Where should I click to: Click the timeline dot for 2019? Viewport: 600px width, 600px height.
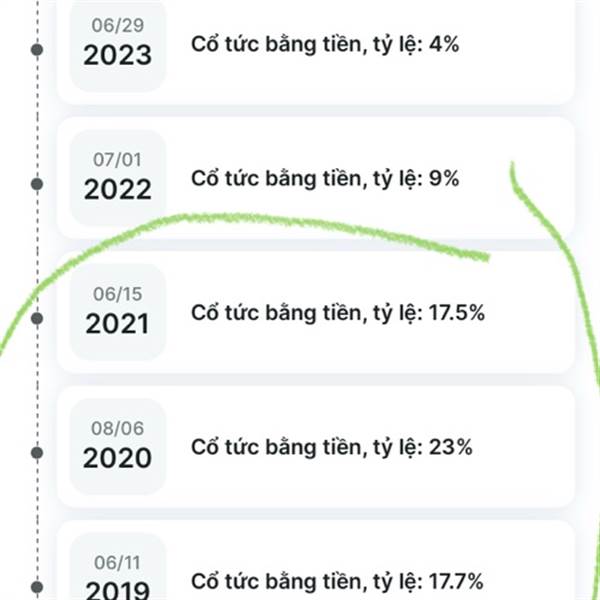point(38,587)
